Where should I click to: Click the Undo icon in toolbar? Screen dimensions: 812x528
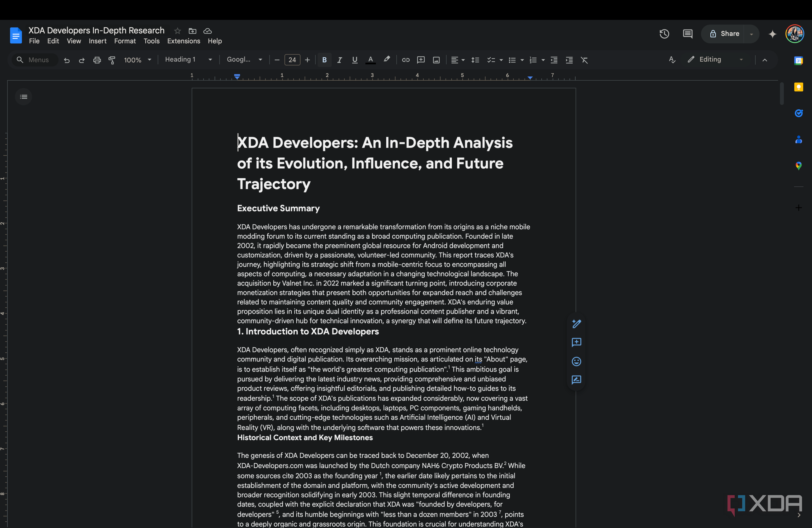pyautogui.click(x=67, y=60)
